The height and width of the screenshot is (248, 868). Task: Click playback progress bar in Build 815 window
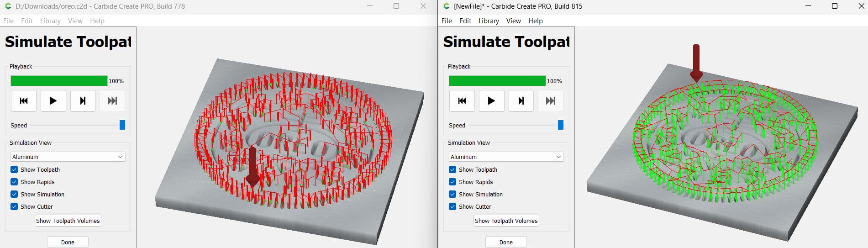coord(497,81)
